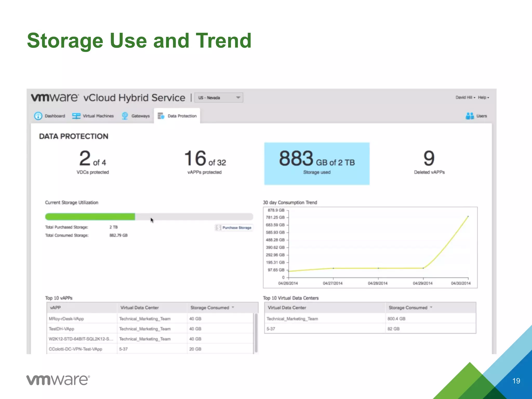Select the Data Protection tab label
Screen dimensions: 532x399
(182, 116)
